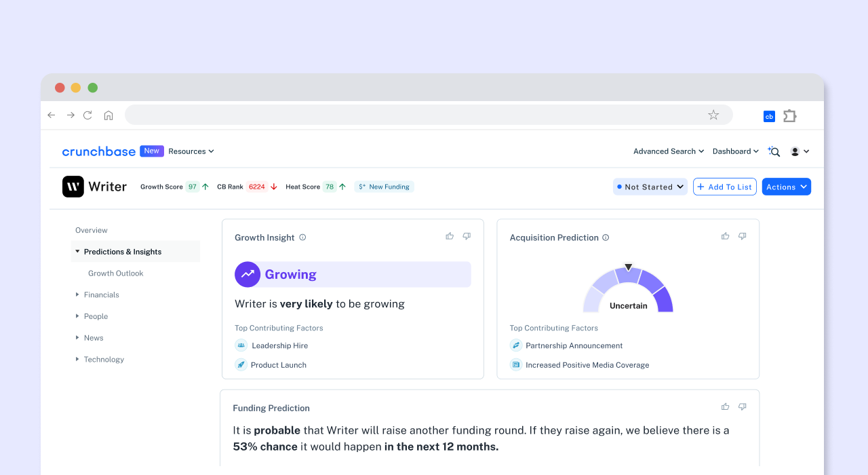Bookmark page with the star icon
Image resolution: width=868 pixels, height=475 pixels.
click(713, 115)
